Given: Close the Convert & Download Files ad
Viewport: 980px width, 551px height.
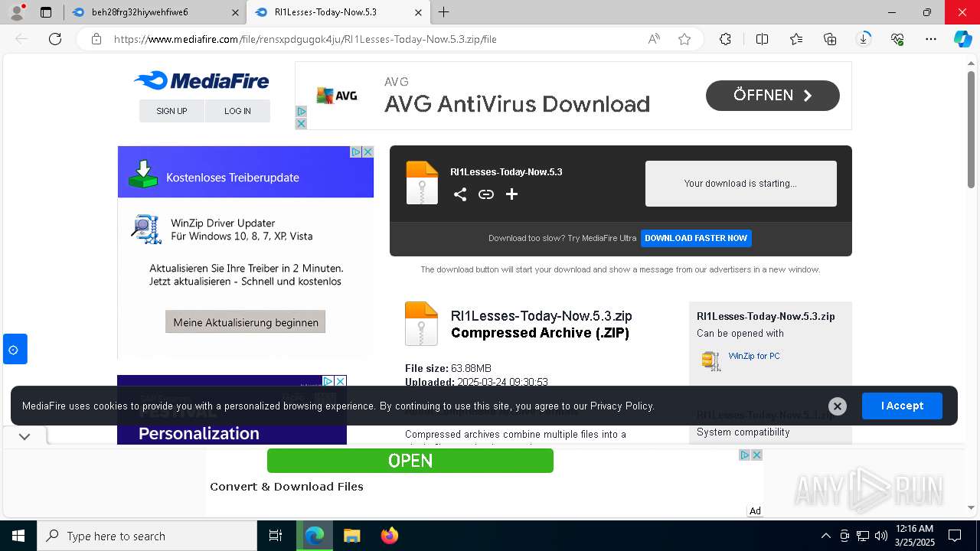Looking at the screenshot, I should 756,455.
